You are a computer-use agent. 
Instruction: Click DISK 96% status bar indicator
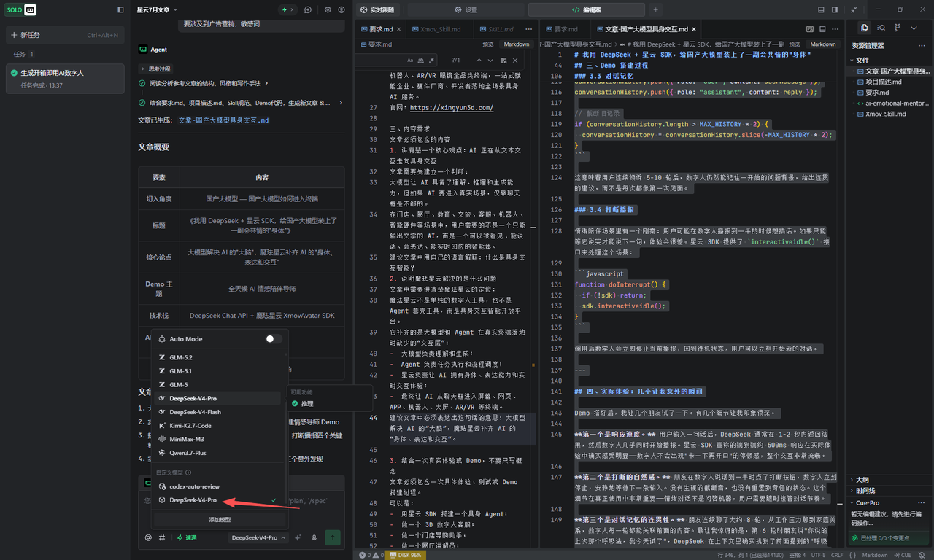[405, 555]
